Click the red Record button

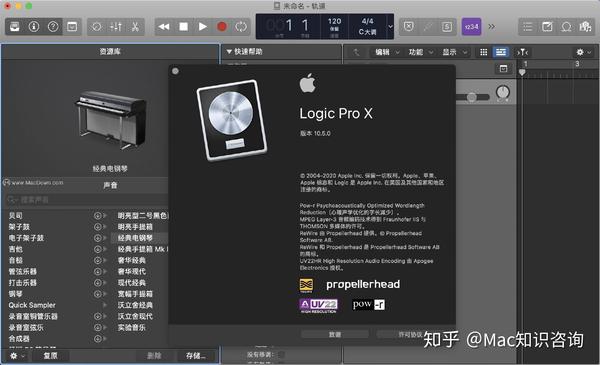(222, 26)
